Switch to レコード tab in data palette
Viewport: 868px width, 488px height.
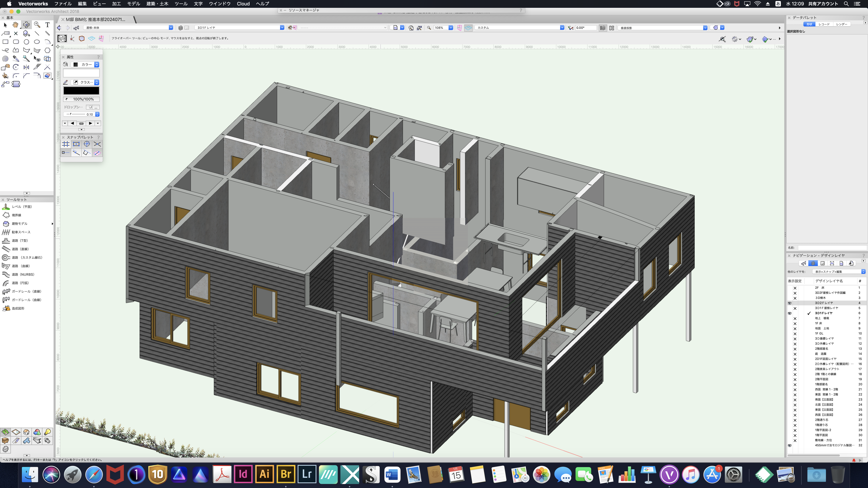pyautogui.click(x=824, y=24)
